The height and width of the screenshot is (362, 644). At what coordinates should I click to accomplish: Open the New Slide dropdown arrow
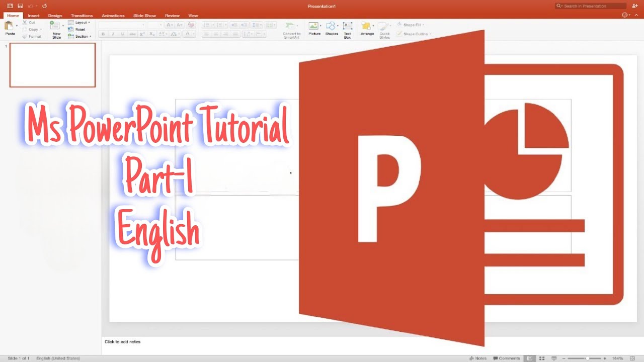tap(63, 26)
